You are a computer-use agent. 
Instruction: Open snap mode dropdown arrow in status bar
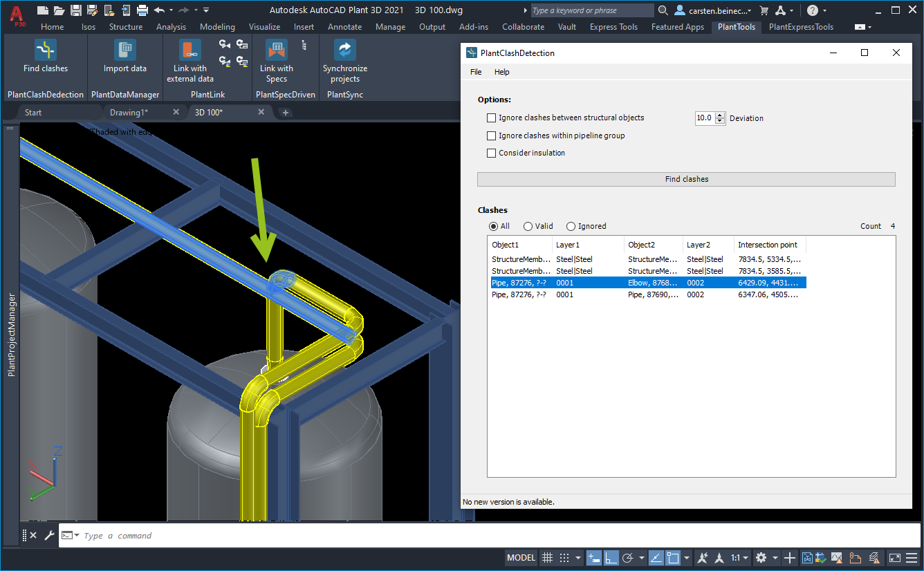coord(578,558)
